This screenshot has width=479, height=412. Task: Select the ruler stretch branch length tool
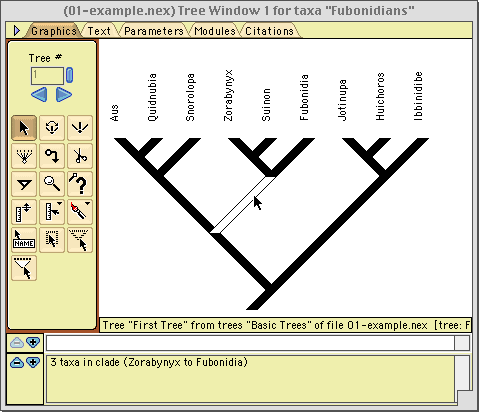point(24,212)
